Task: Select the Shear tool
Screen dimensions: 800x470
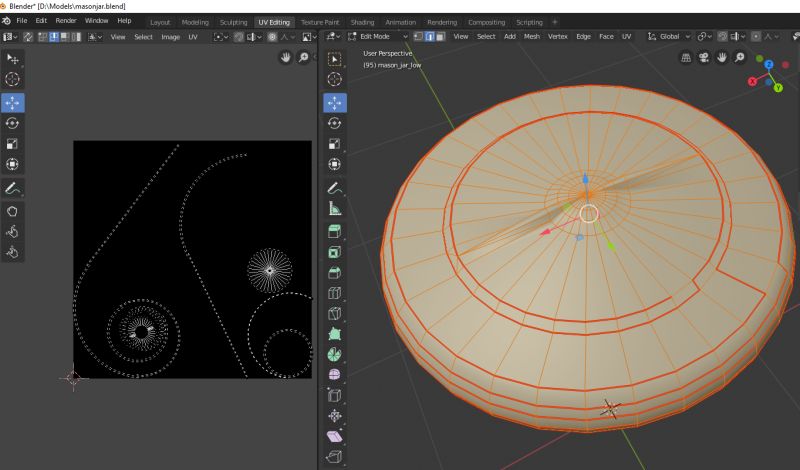Action: coord(335,436)
